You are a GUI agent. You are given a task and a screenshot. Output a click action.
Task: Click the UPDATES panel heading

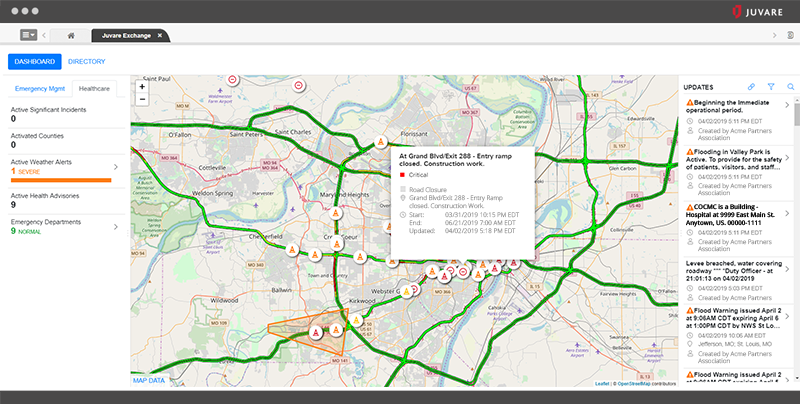(698, 87)
